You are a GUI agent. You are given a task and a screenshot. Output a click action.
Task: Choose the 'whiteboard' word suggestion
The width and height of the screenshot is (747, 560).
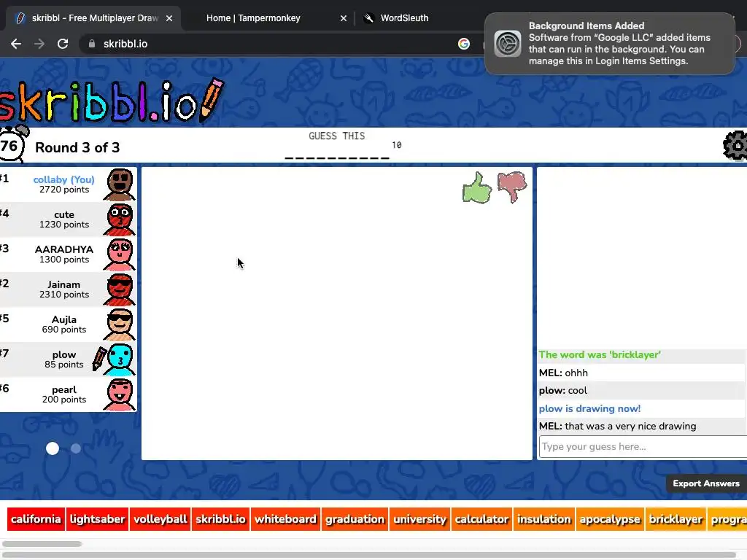pos(285,519)
